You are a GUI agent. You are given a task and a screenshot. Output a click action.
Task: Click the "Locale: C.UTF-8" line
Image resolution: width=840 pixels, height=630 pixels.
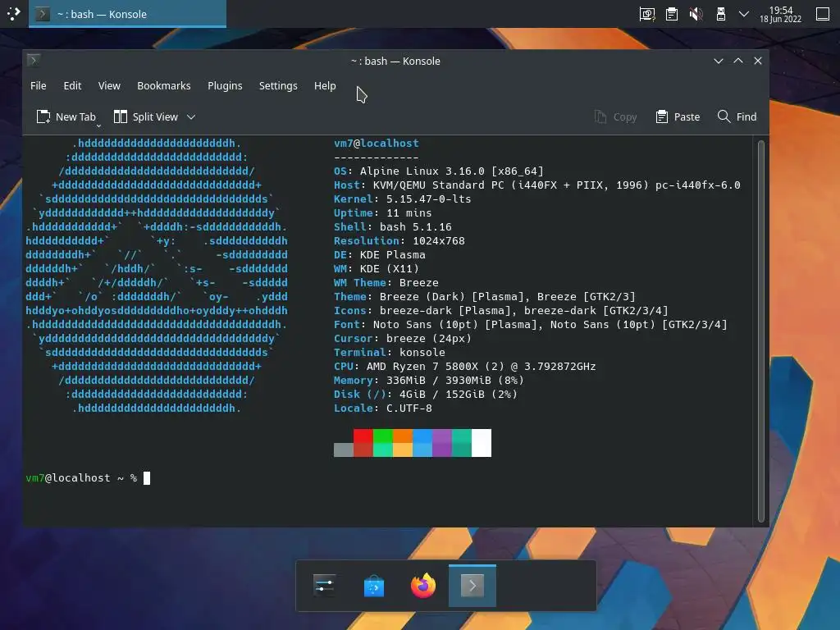click(382, 408)
